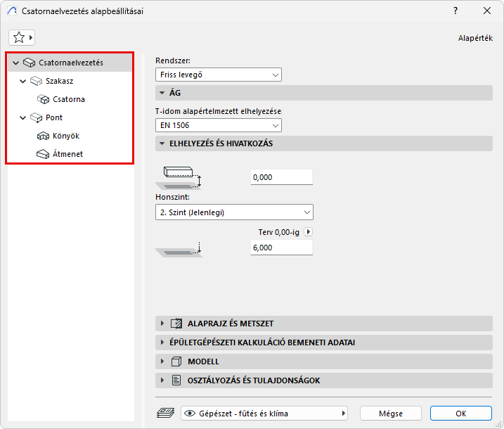Expand the ALAPRAJZ ÉS METSZET panel
The image size is (504, 429).
tap(162, 324)
